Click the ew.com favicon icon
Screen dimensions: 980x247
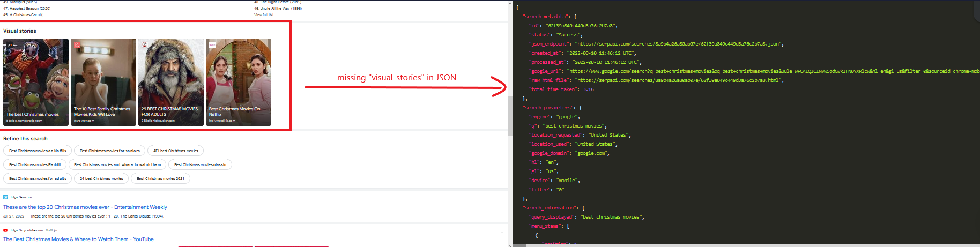pyautogui.click(x=5, y=197)
